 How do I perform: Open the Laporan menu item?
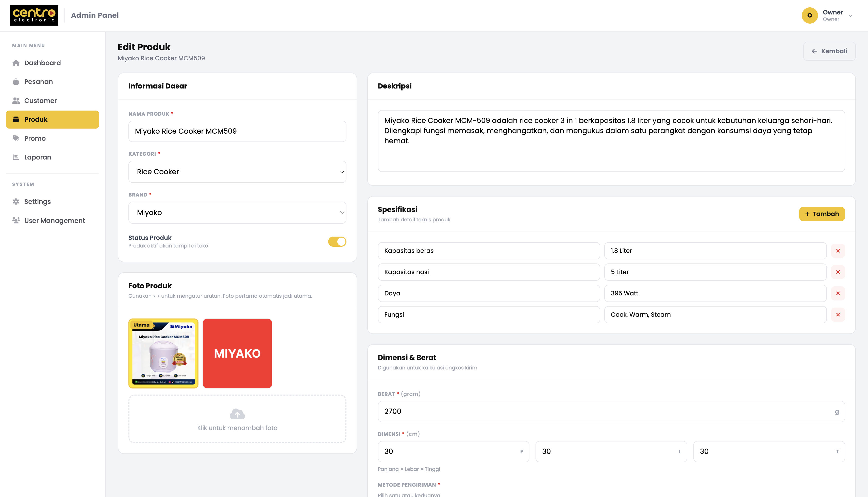(x=53, y=157)
